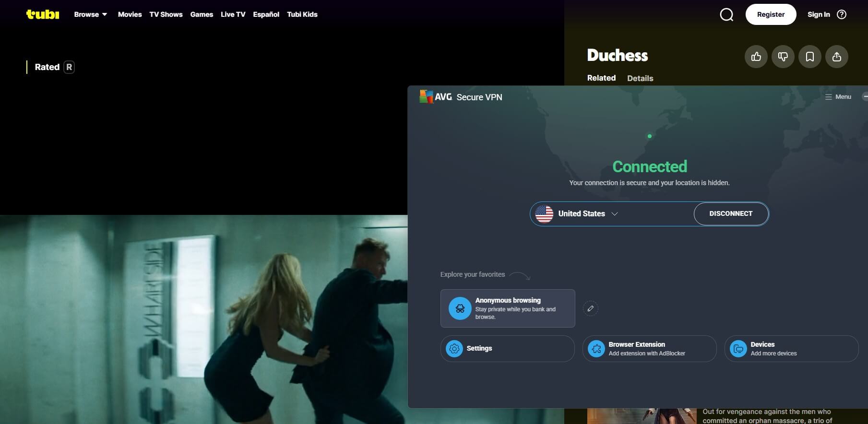Viewport: 868px width, 424px height.
Task: Click the R rating badge
Action: (69, 67)
